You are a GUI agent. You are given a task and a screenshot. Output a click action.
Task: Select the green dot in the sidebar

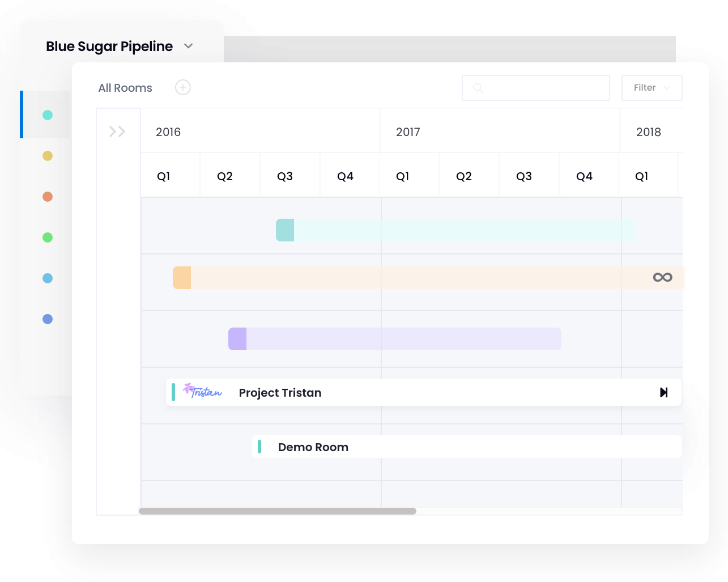48,237
